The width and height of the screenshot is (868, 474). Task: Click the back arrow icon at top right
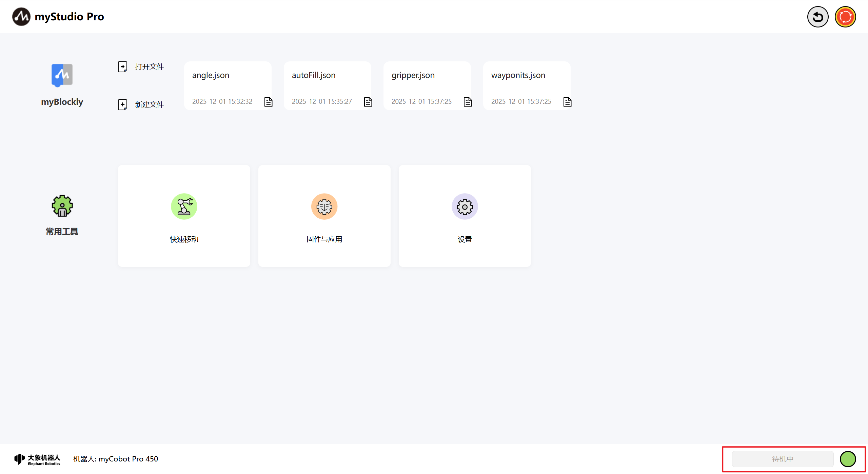[x=817, y=17]
